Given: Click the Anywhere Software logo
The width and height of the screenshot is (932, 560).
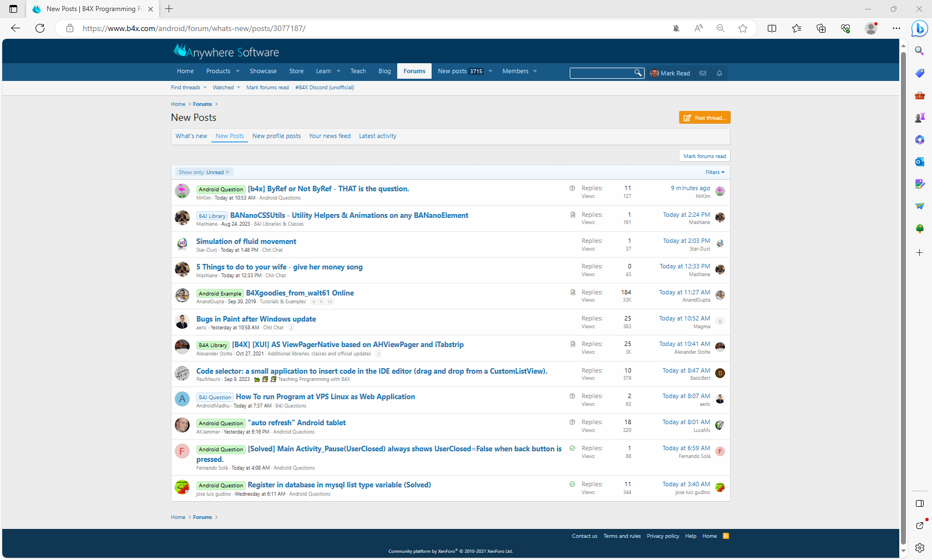Looking at the screenshot, I should pos(226,52).
